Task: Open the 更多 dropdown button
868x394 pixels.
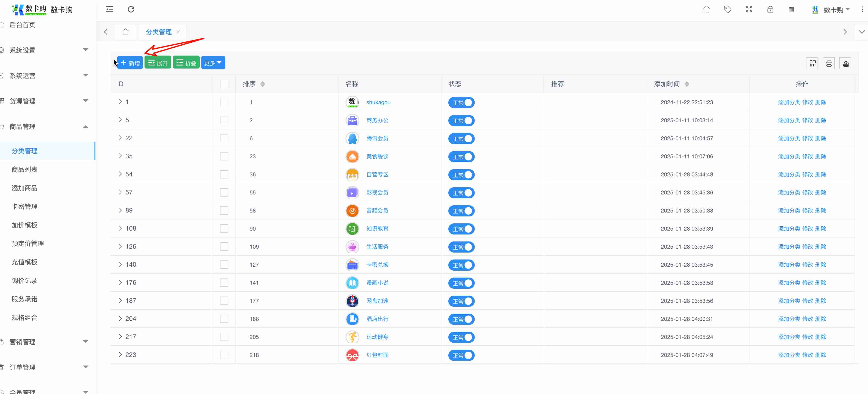Action: [x=213, y=63]
